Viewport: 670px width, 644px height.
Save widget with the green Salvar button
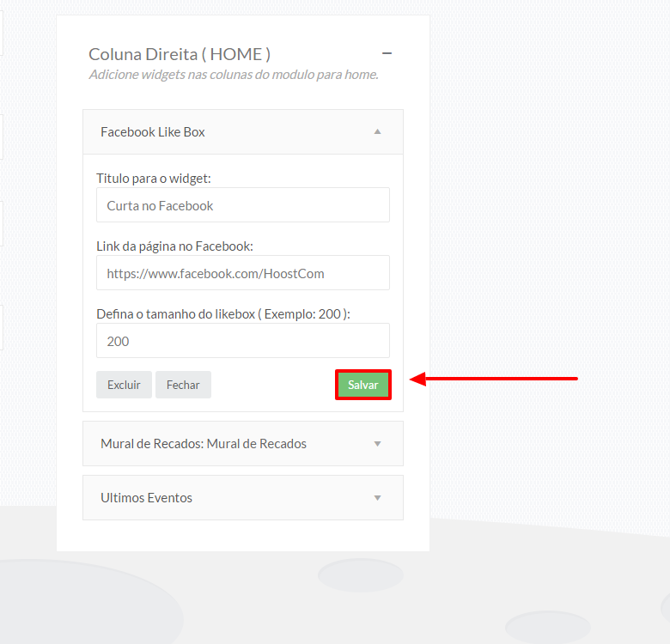pyautogui.click(x=363, y=385)
